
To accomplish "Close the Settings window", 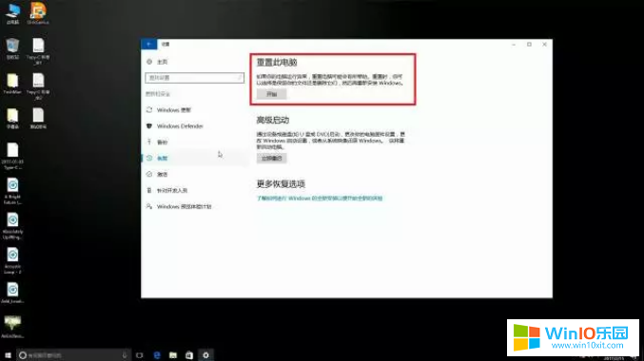I will pos(544,45).
